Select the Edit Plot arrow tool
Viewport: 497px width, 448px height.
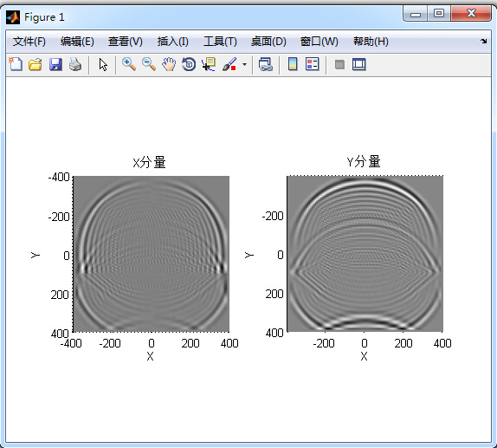click(103, 64)
